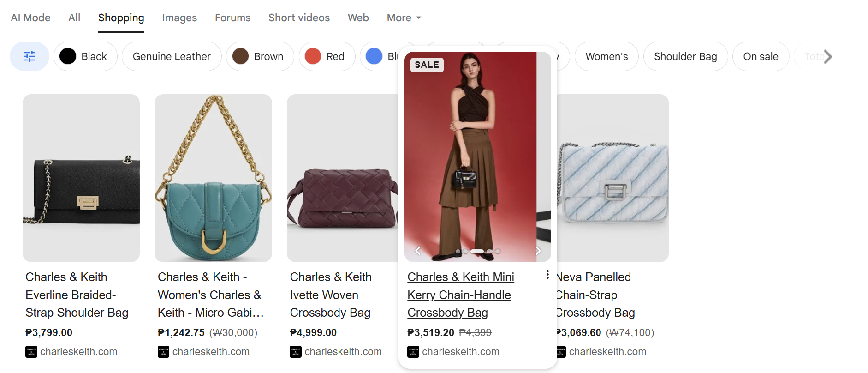Select the Brown color swatch filter

pos(259,56)
